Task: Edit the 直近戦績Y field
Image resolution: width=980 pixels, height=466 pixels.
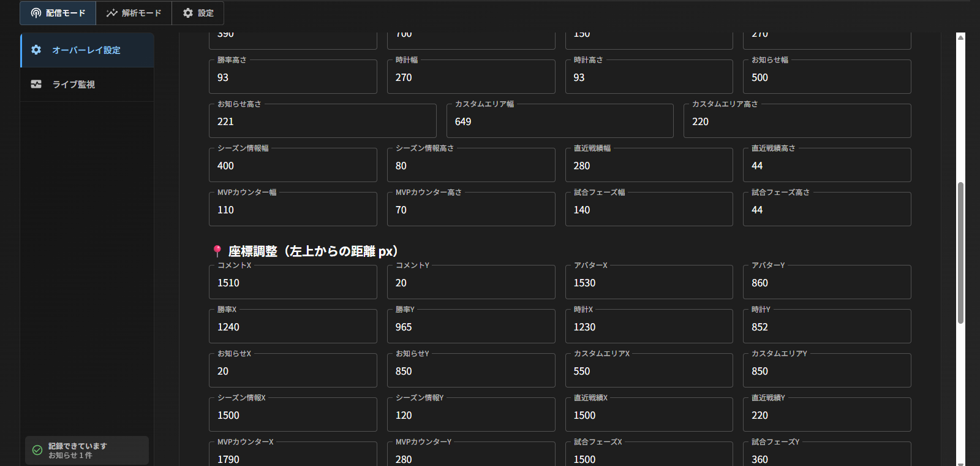Action: pos(827,414)
